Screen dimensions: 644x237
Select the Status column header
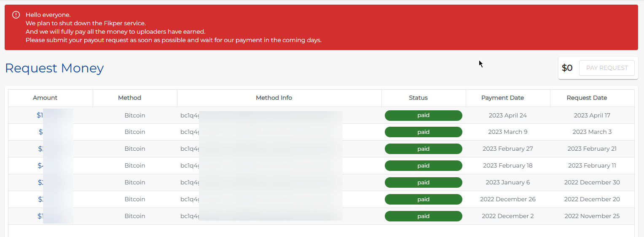(x=418, y=98)
